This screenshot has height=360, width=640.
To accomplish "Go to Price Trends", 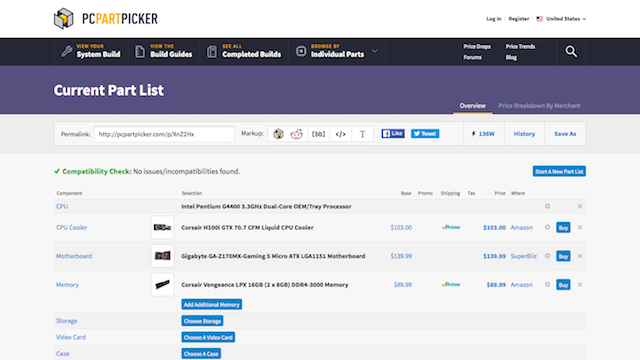I will click(x=520, y=47).
